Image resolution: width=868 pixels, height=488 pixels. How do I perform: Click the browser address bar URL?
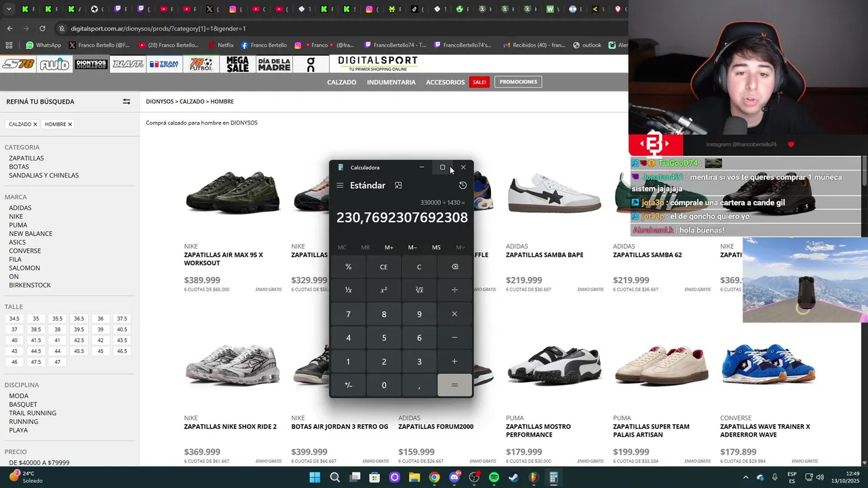pos(158,28)
